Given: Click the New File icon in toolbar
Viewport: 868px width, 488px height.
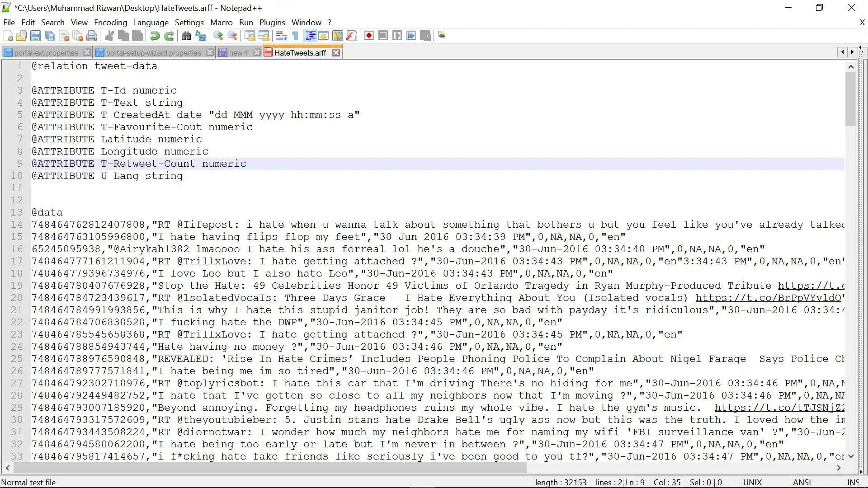Looking at the screenshot, I should [x=8, y=36].
